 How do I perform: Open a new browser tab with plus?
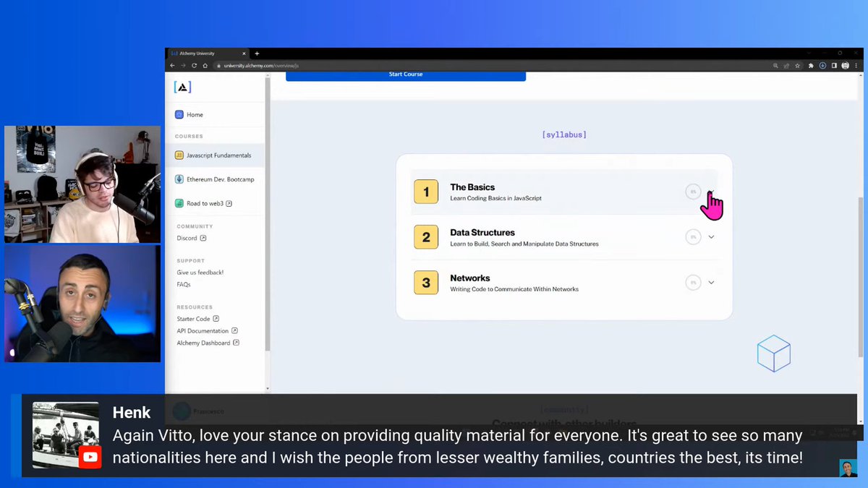pyautogui.click(x=257, y=53)
